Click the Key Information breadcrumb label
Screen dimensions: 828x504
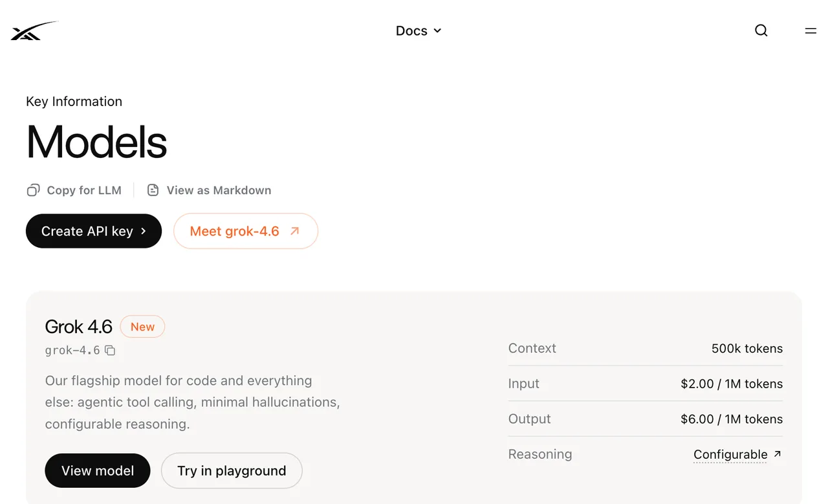74,102
